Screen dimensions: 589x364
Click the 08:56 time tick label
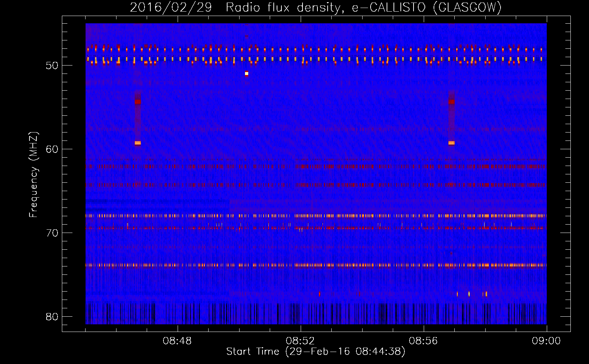tap(423, 341)
